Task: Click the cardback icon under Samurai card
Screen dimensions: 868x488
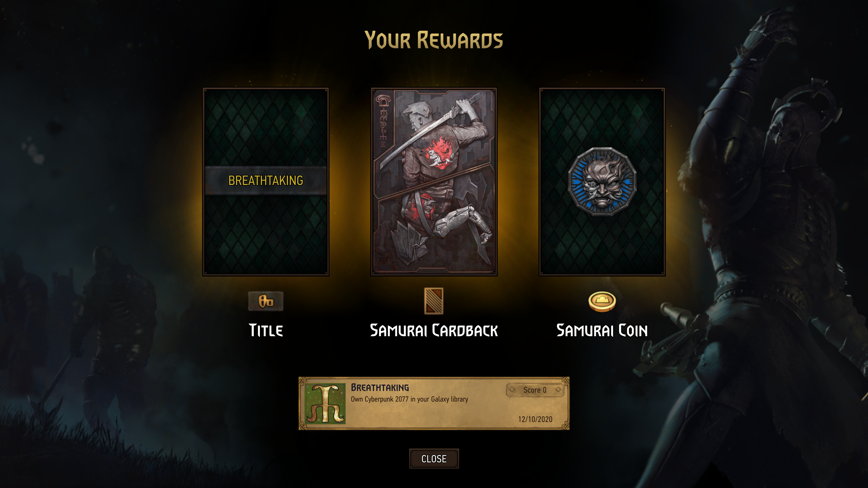Action: click(x=434, y=301)
